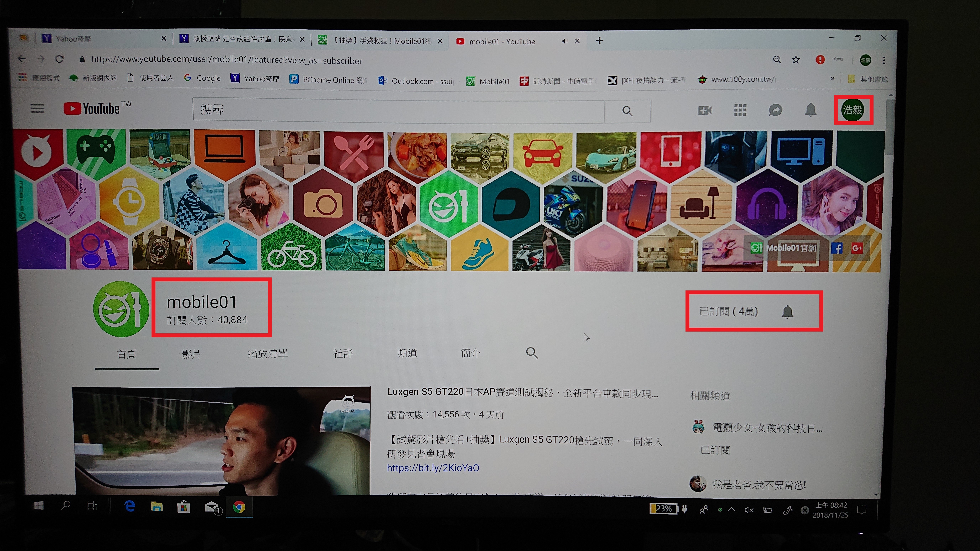Open the 應用程式 apps bookmark shortcut
Image resolution: width=980 pixels, height=551 pixels.
point(39,78)
